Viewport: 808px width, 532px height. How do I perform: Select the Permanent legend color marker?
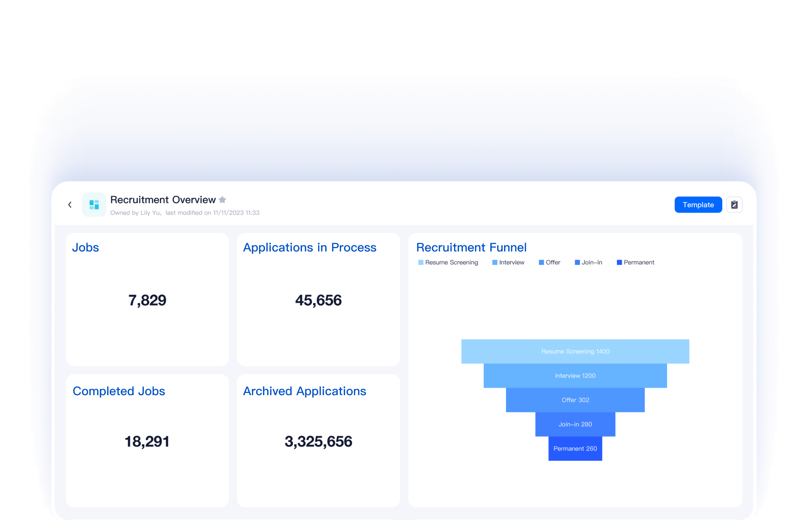pyautogui.click(x=619, y=262)
